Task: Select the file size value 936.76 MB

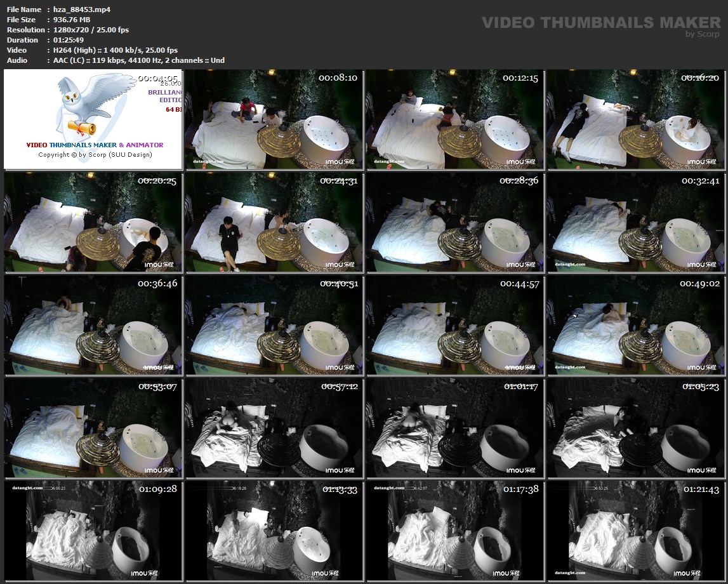Action: click(x=72, y=20)
